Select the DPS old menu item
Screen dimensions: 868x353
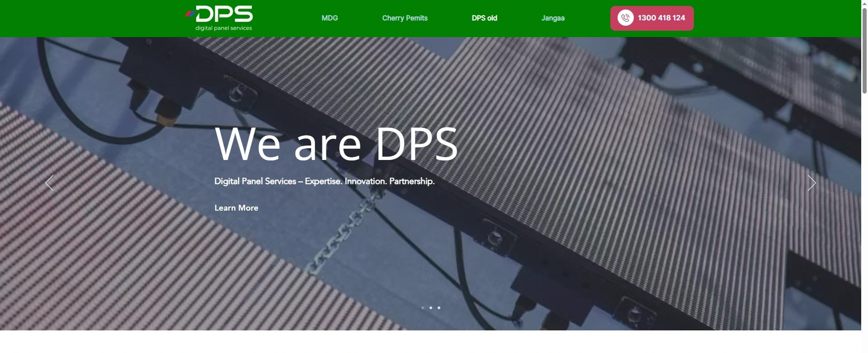484,18
